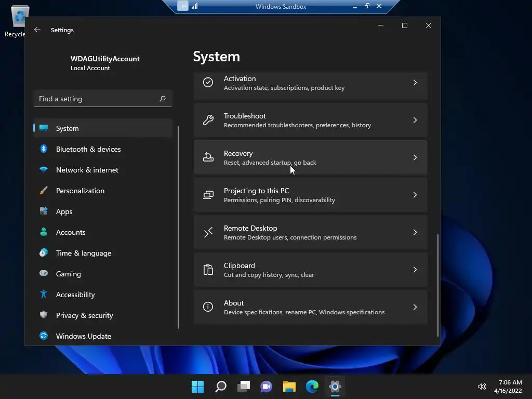This screenshot has height=399, width=532.
Task: Click the About info icon
Action: click(x=208, y=307)
